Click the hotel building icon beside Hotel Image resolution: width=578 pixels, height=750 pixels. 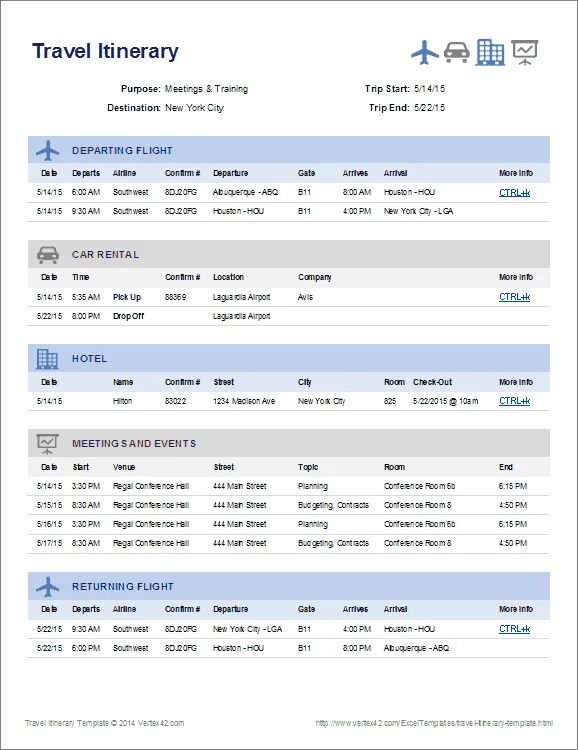[47, 359]
